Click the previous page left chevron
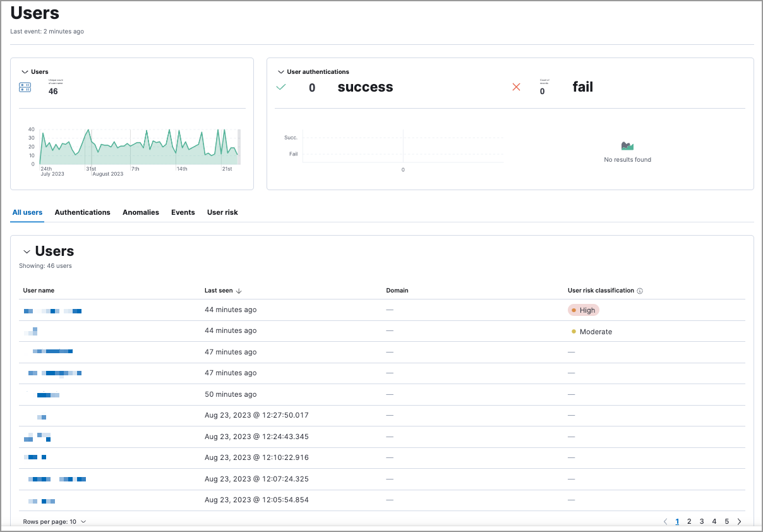This screenshot has height=532, width=763. tap(665, 521)
